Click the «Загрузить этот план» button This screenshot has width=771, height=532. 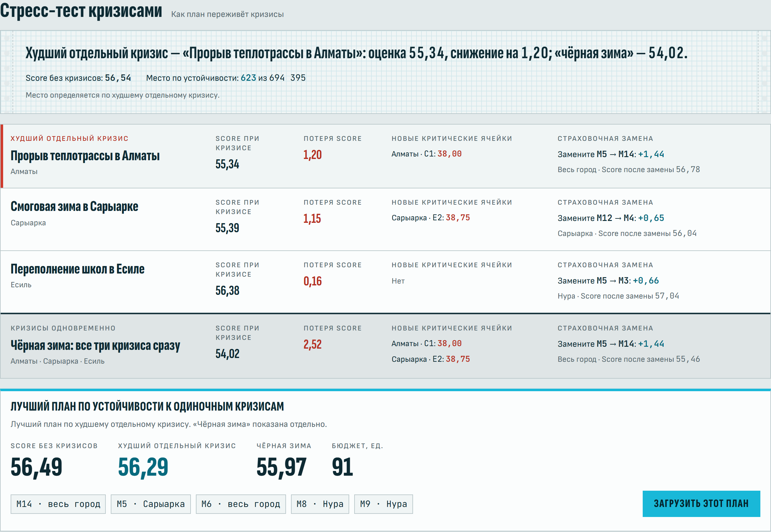(701, 503)
